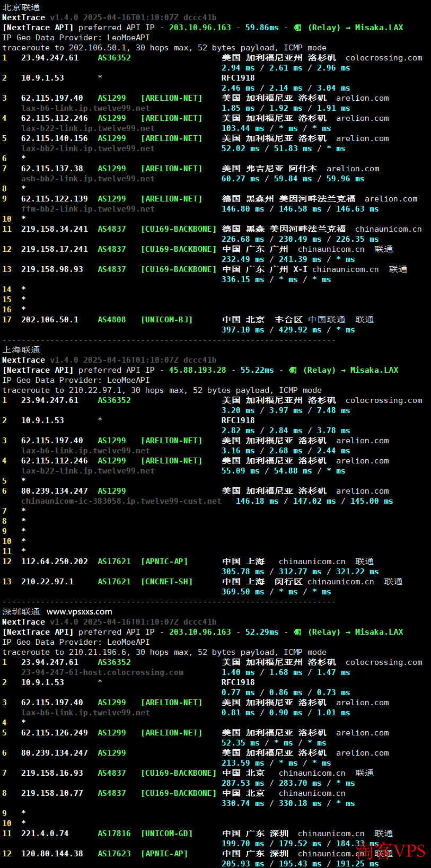This screenshot has height=868, width=431.
Task: Select target IP 210.21.196.6 in traceroute line
Action: click(98, 652)
